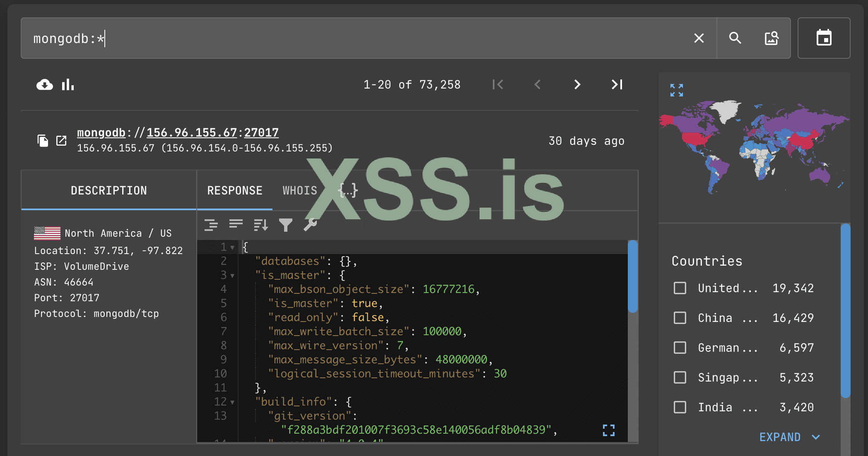Screen dimensions: 868x456
Task: Open the statistics bar chart icon
Action: (68, 85)
